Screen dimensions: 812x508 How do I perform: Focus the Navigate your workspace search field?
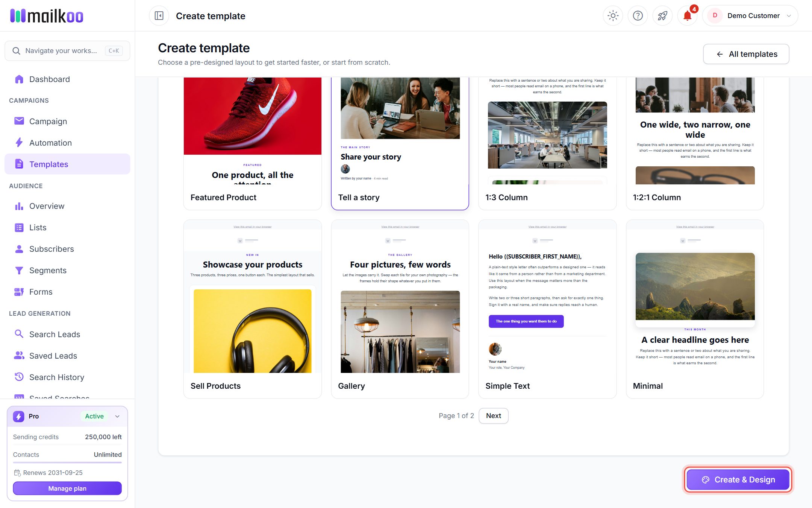[x=67, y=51]
